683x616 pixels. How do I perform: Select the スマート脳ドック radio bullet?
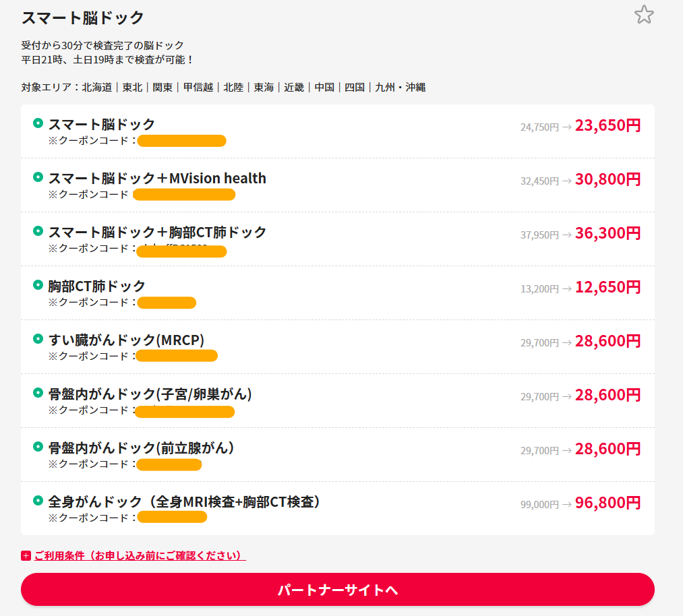[38, 123]
